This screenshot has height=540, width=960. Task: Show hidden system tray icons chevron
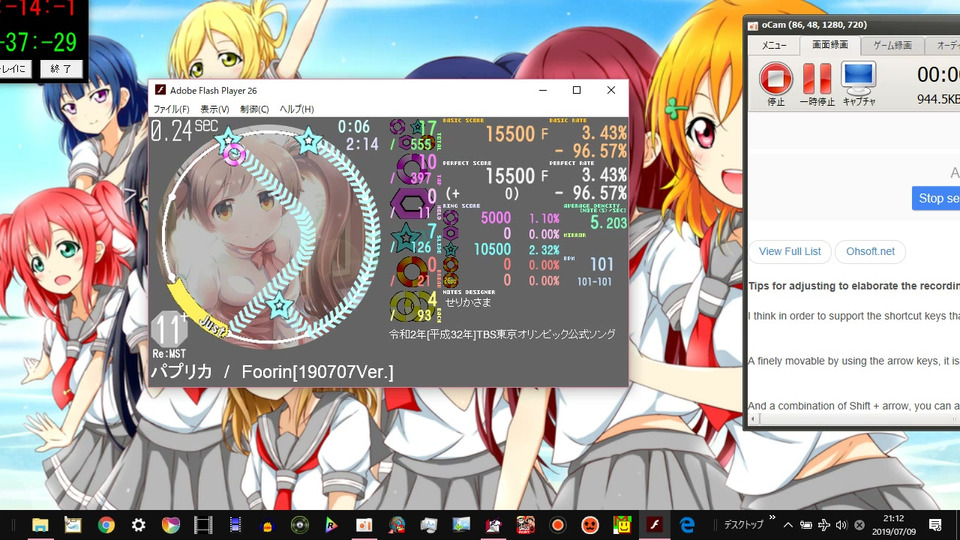click(788, 525)
